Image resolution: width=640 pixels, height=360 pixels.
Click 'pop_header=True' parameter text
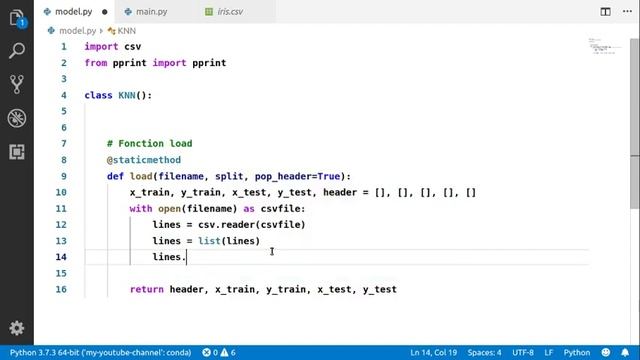[298, 176]
